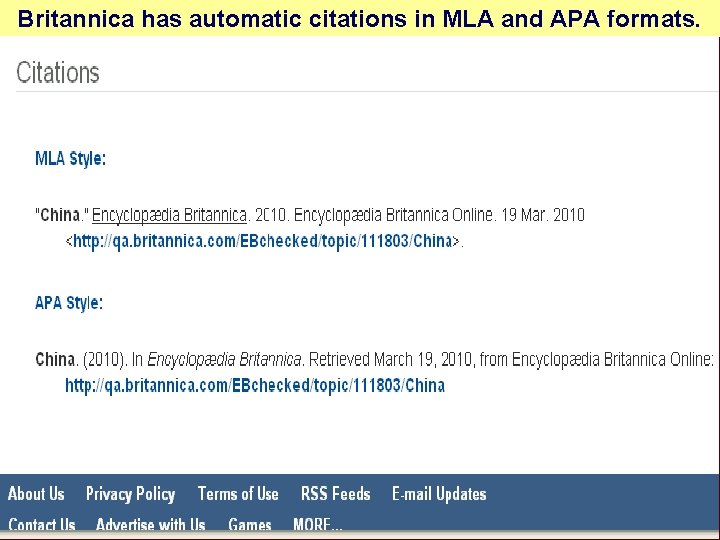
Task: Click the "19 Mar. 2010" access date text
Action: point(543,215)
